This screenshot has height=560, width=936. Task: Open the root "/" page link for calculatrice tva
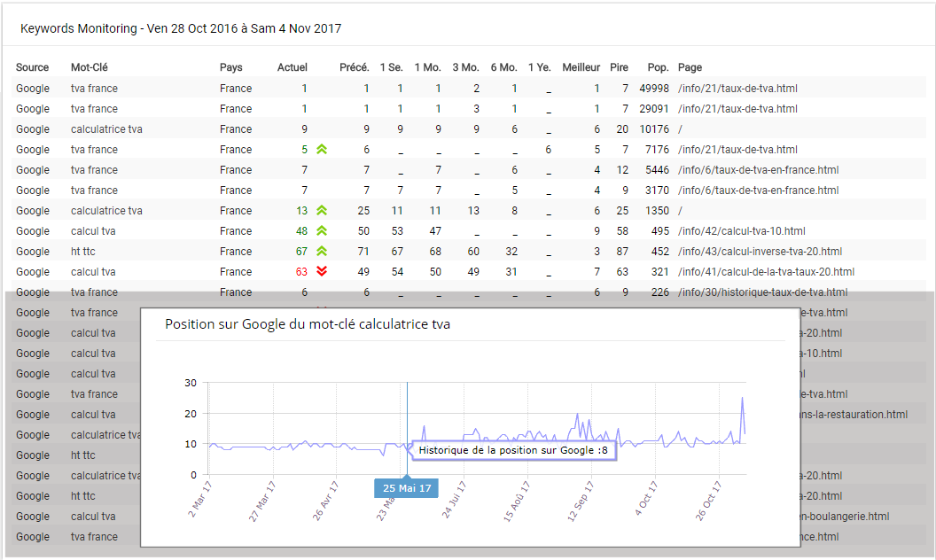(x=679, y=128)
